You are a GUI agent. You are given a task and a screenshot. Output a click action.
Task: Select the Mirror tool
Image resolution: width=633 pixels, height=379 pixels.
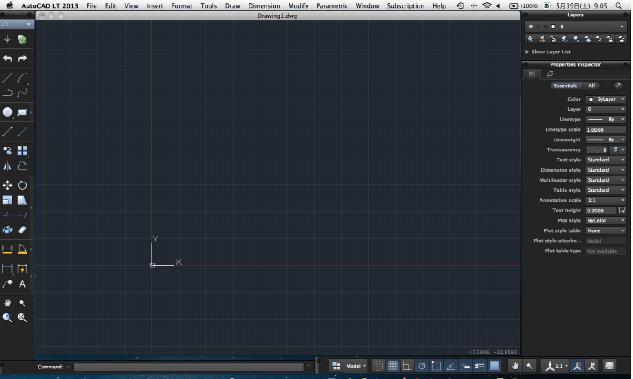coord(7,166)
